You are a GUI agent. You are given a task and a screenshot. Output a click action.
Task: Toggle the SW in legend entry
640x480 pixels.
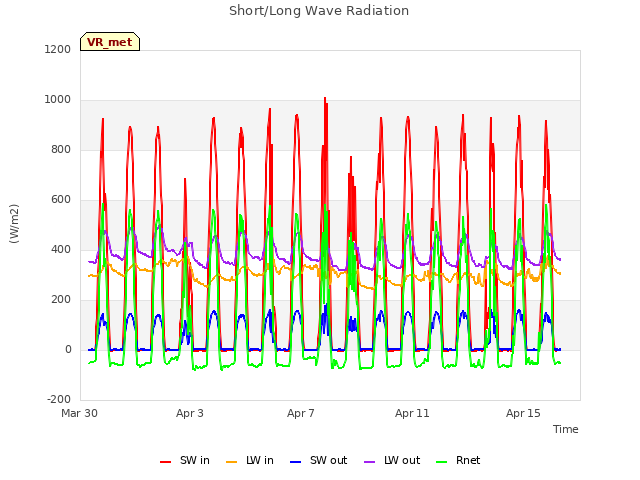[x=185, y=460]
